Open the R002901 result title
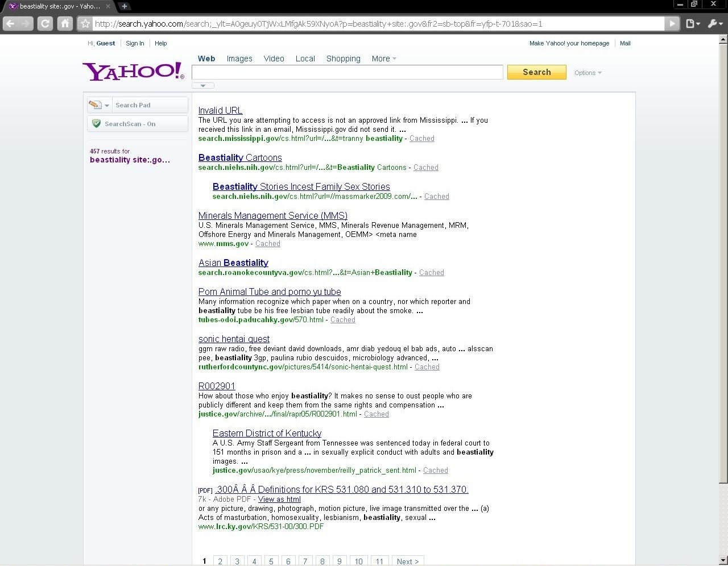The image size is (728, 566). tap(217, 386)
